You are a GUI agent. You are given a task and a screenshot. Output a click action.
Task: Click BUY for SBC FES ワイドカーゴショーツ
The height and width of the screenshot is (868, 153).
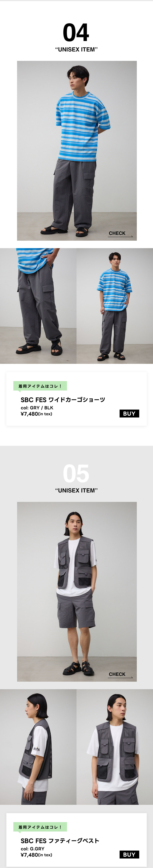point(129,413)
